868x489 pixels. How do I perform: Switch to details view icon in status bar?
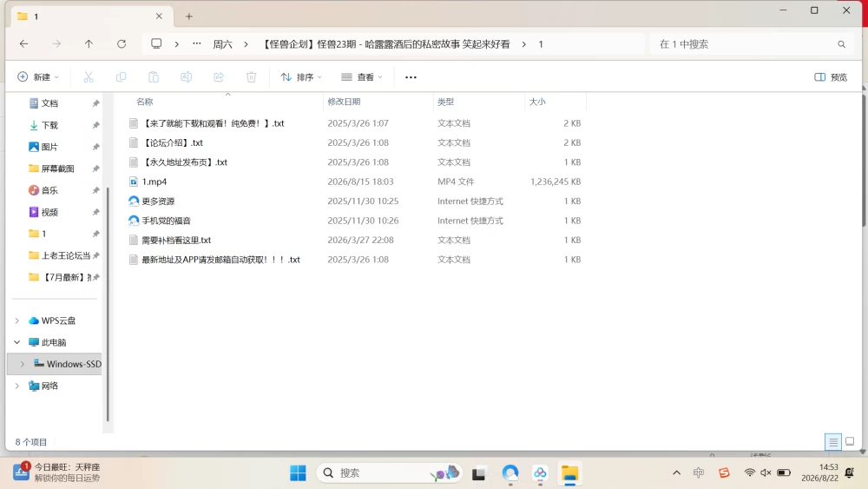click(x=833, y=442)
